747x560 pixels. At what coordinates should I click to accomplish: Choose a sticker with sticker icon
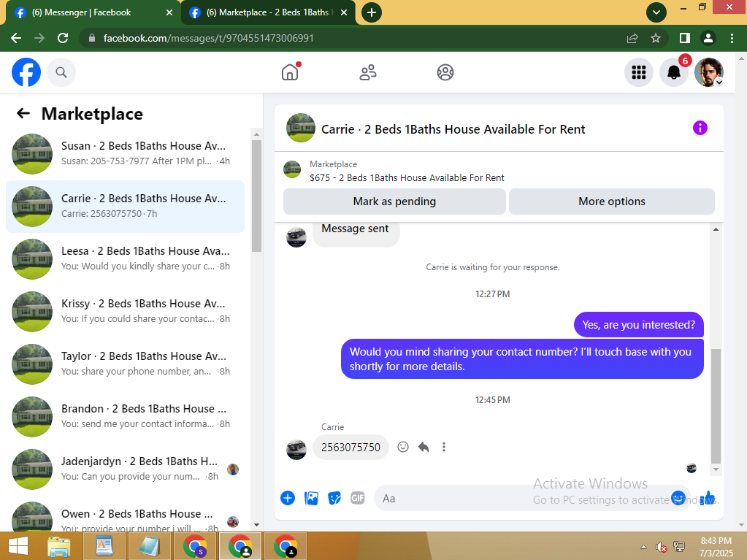(x=334, y=498)
